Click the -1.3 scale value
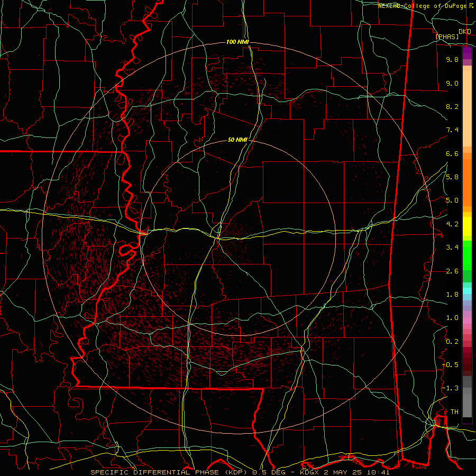 (x=451, y=388)
